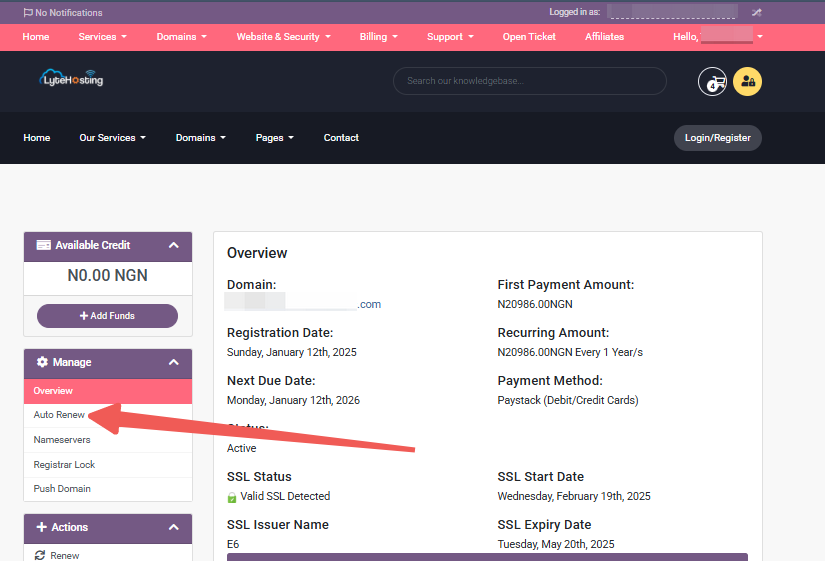Click the N0.00 NGN credit amount
This screenshot has width=825, height=561.
coord(108,275)
